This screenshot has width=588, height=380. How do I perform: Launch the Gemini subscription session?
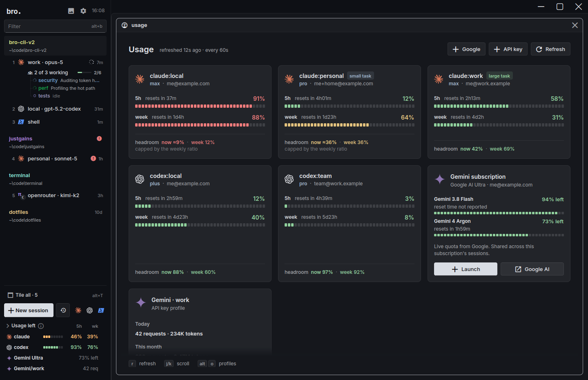tap(465, 269)
